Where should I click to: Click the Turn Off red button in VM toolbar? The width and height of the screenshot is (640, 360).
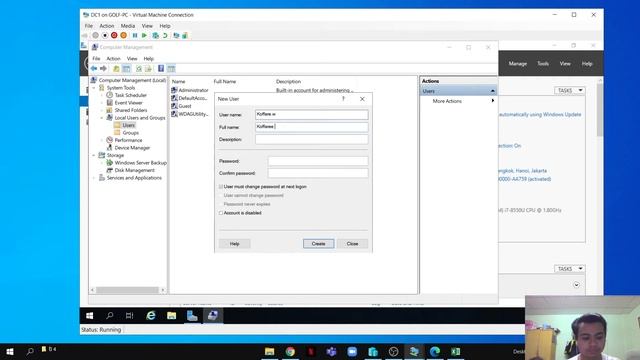(114, 36)
